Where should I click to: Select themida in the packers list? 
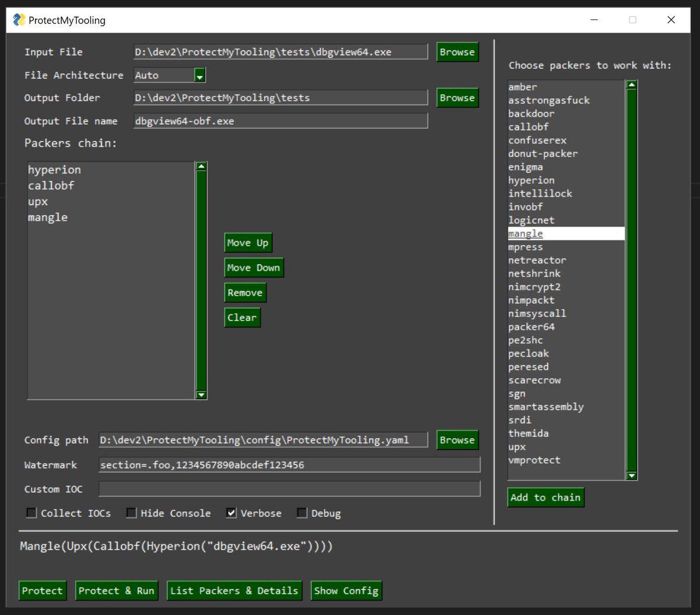tap(566, 433)
